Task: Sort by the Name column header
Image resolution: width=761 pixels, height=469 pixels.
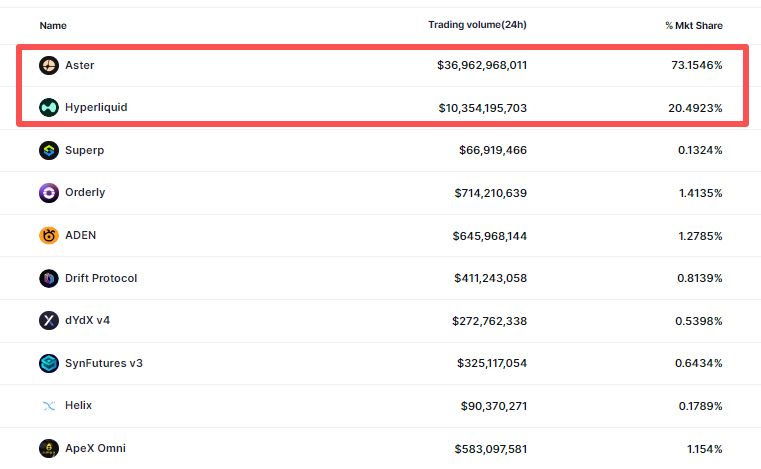Action: pyautogui.click(x=53, y=25)
